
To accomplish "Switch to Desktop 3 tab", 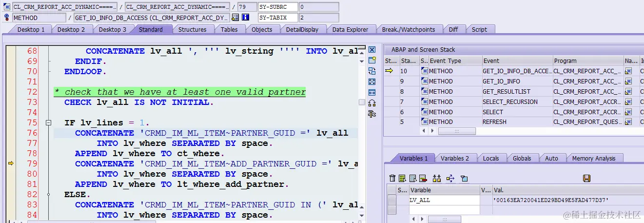I will [113, 29].
